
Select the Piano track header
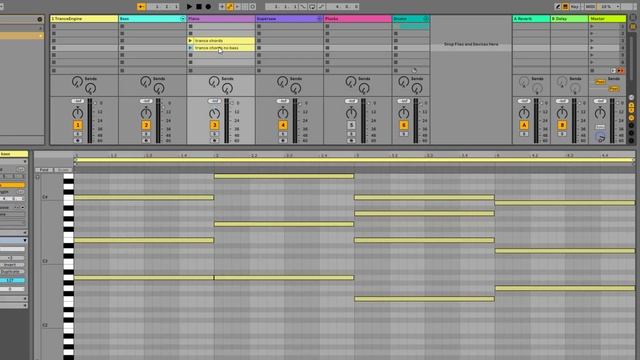tap(221, 19)
